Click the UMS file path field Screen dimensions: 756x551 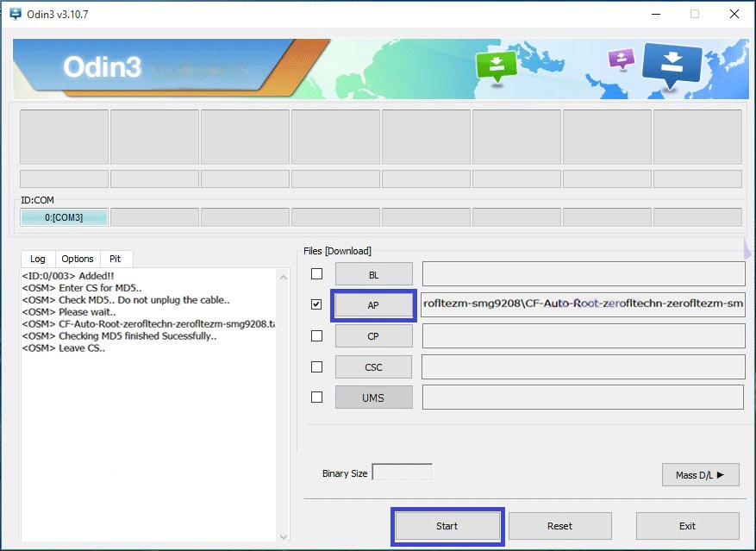click(583, 397)
